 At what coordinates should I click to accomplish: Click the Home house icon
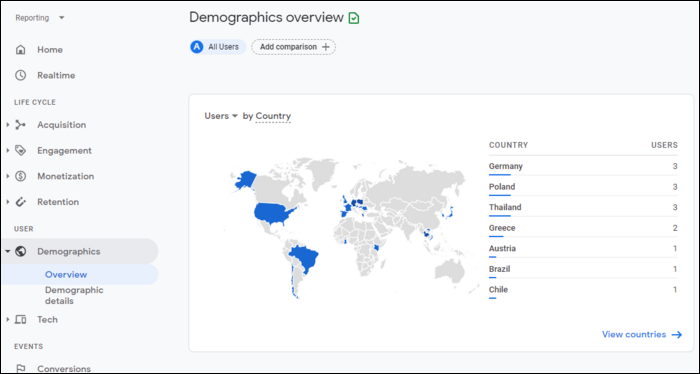tap(21, 50)
